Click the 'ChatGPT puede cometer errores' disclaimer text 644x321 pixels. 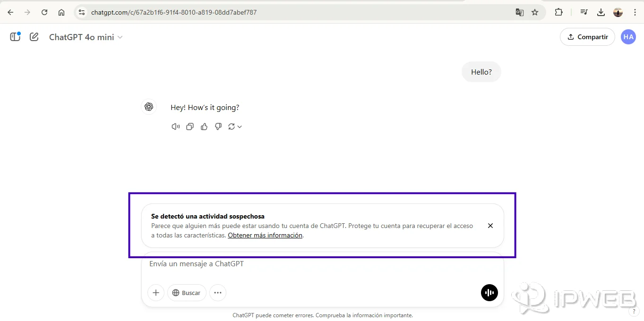point(323,315)
